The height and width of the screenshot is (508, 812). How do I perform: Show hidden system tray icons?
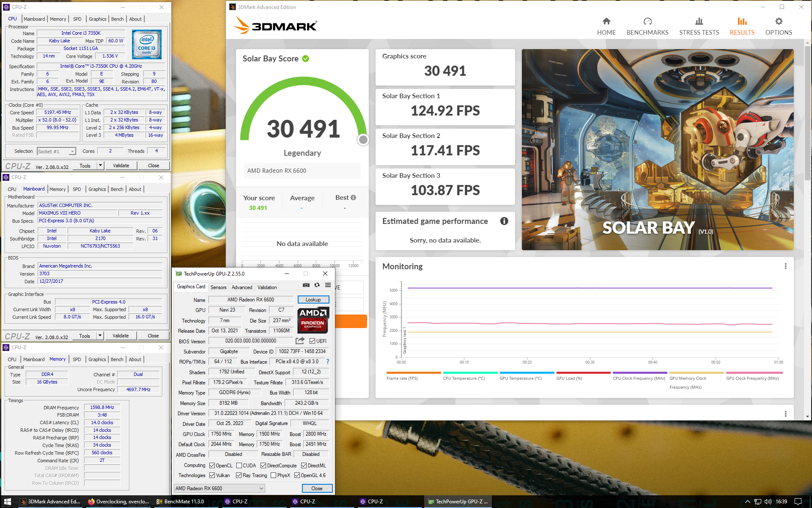[747, 502]
